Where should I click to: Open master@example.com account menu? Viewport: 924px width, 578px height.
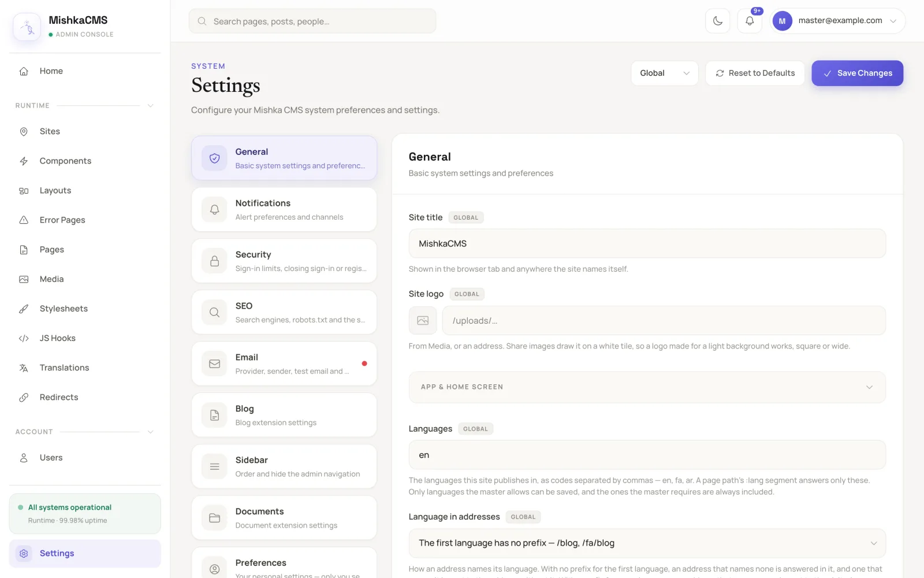click(x=838, y=21)
